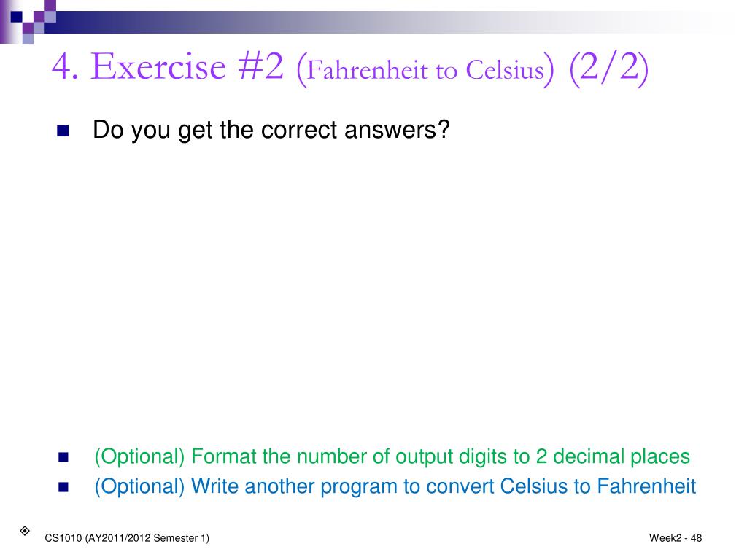Click the "Week2 - 48" slide number

675,538
